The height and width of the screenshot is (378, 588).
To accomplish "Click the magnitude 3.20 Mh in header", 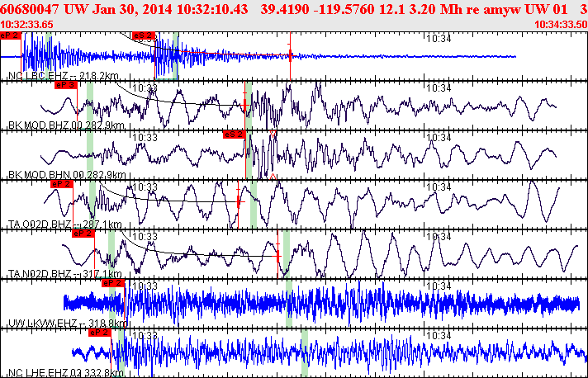I will coord(434,9).
